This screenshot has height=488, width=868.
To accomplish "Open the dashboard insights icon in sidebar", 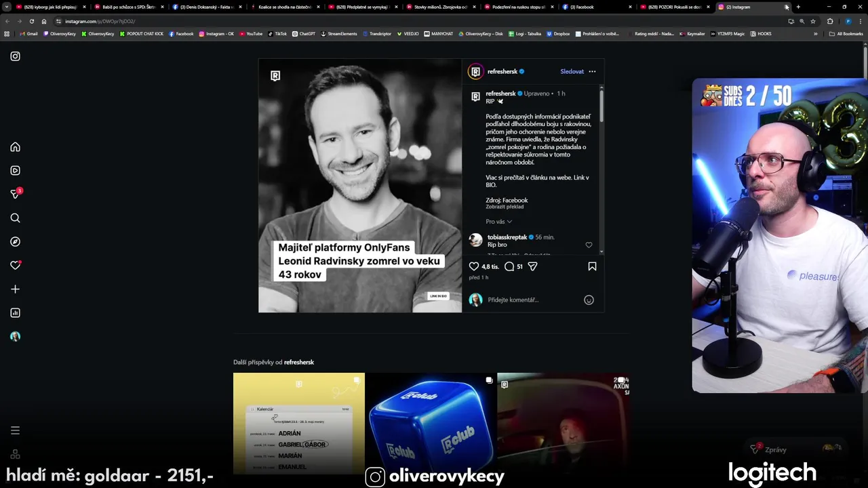I will pyautogui.click(x=15, y=313).
